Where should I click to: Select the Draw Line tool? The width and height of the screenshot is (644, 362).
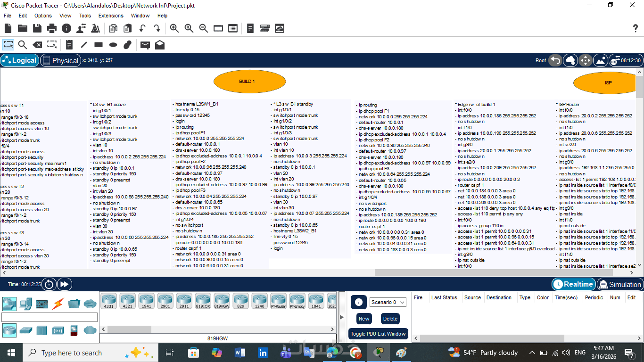(x=84, y=45)
